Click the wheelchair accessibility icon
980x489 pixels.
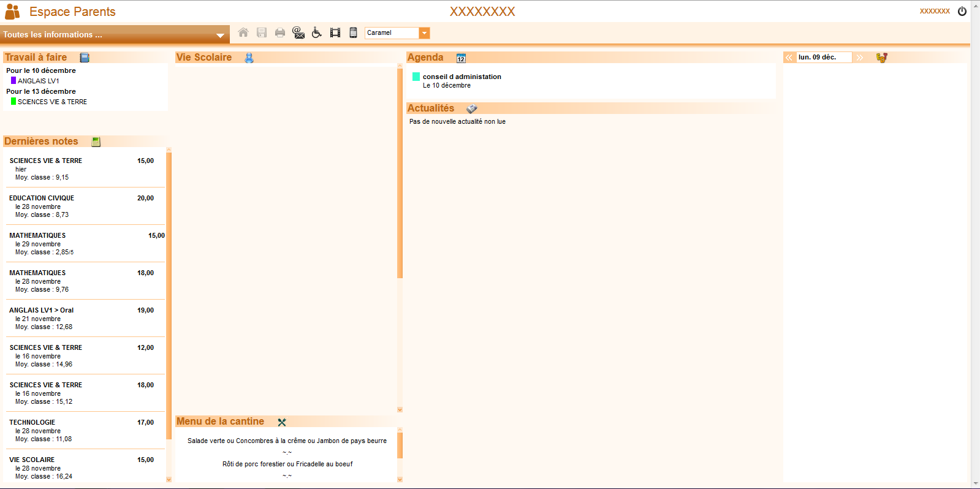coord(317,32)
